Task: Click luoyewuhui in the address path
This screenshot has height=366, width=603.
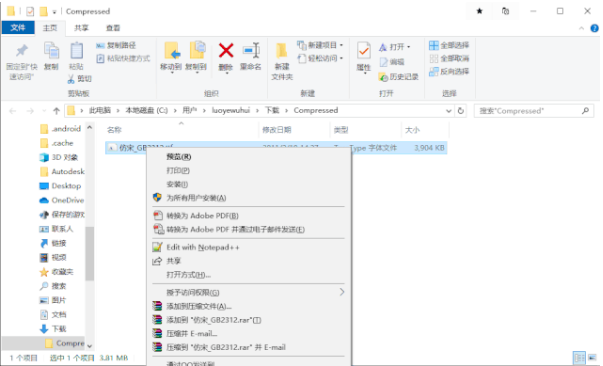Action: click(231, 111)
